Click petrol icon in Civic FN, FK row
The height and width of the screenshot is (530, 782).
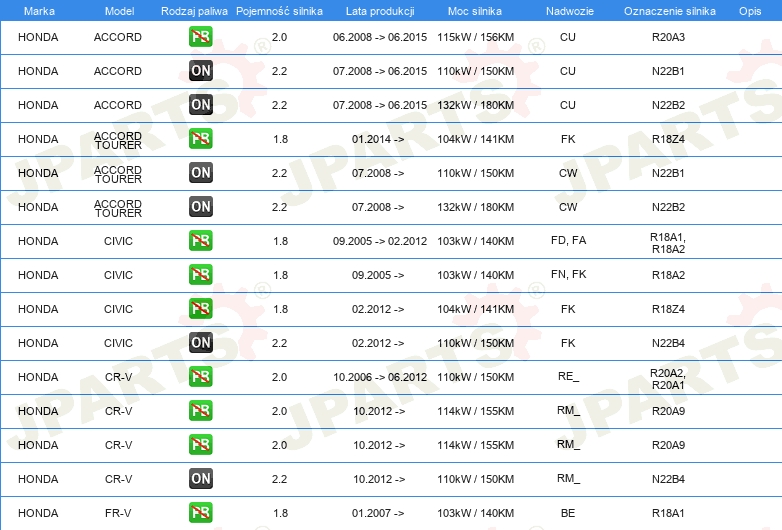click(200, 275)
